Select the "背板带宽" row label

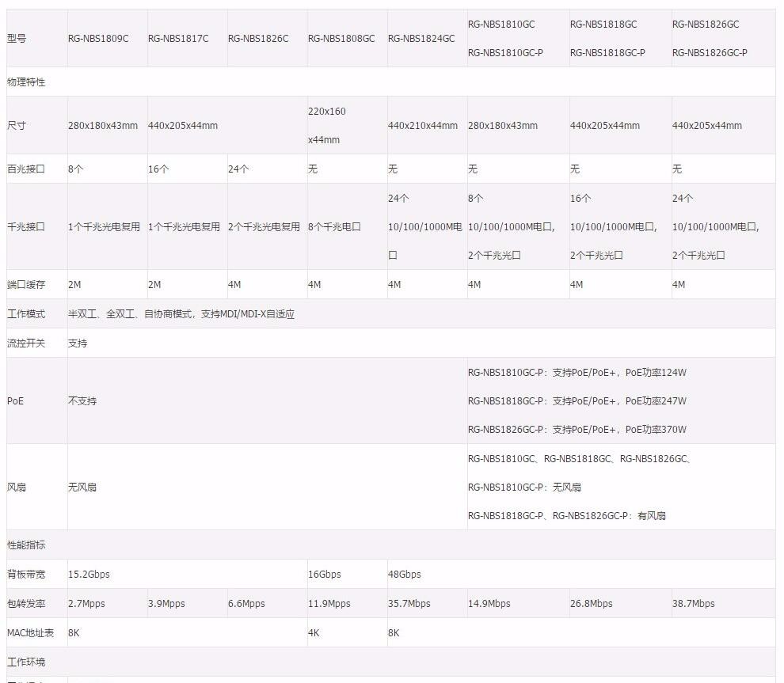(x=26, y=574)
